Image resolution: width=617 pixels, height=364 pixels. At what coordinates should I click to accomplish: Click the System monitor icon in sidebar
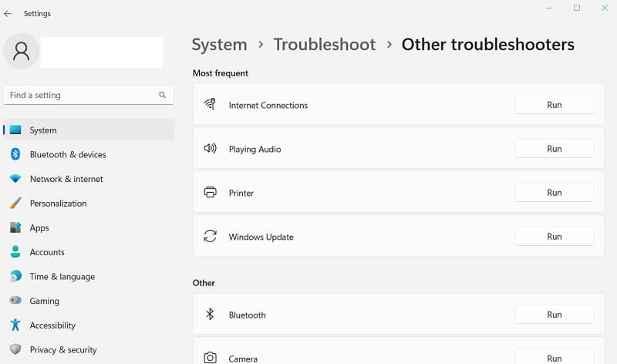[15, 130]
